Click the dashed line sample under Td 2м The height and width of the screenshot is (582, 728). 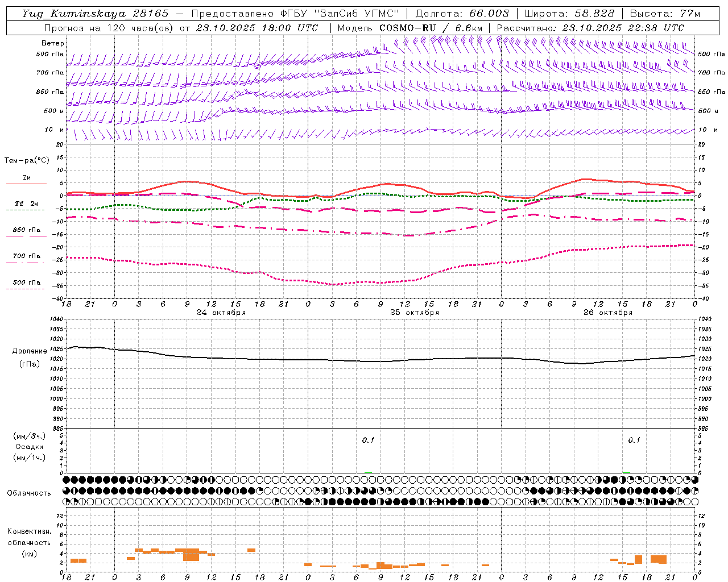coord(26,210)
